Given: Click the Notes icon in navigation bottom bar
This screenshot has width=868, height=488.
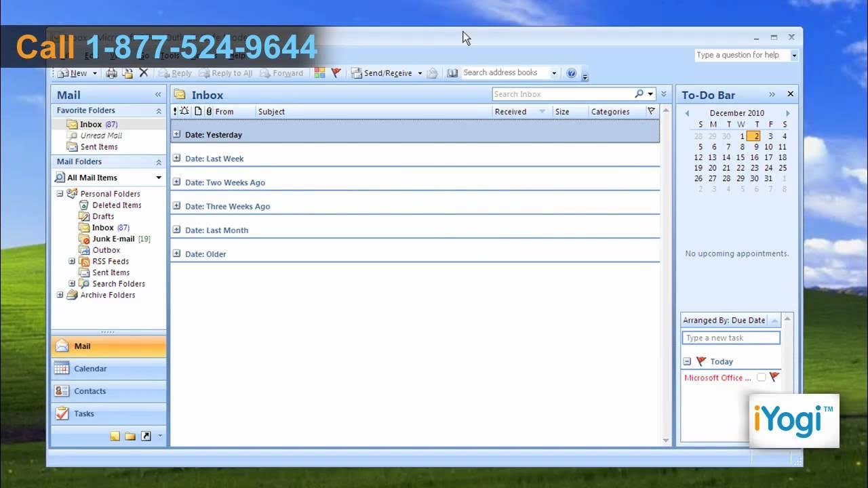Looking at the screenshot, I should point(115,436).
